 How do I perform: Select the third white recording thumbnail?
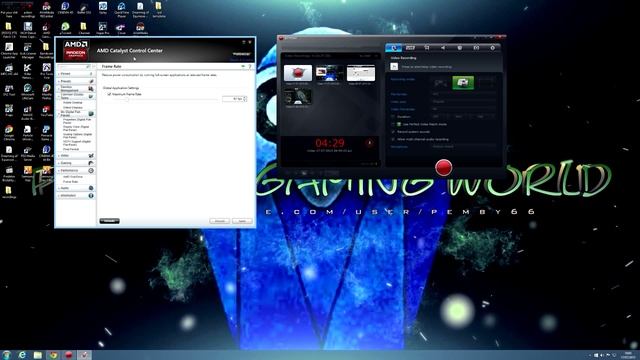(361, 73)
